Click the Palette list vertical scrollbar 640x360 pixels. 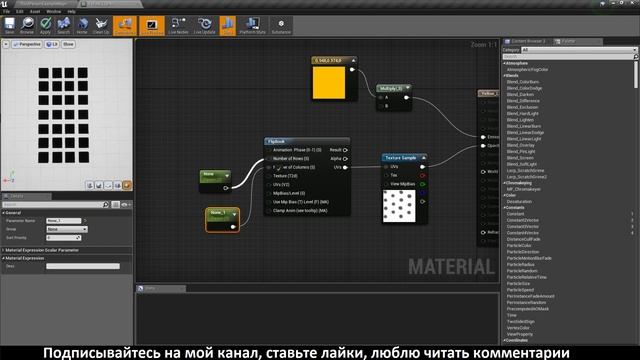(636, 74)
